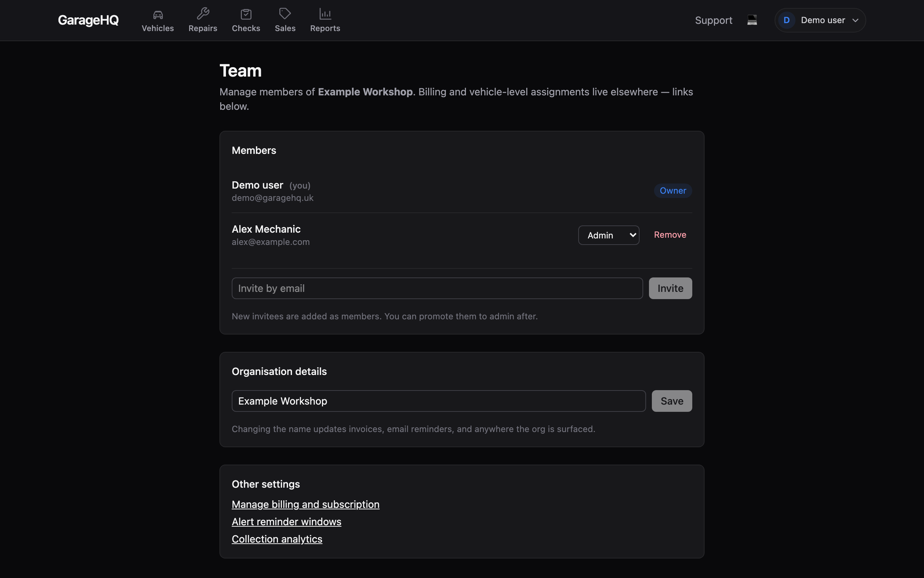Go to the GarageHQ home logo
Image resolution: width=924 pixels, height=578 pixels.
pos(88,20)
